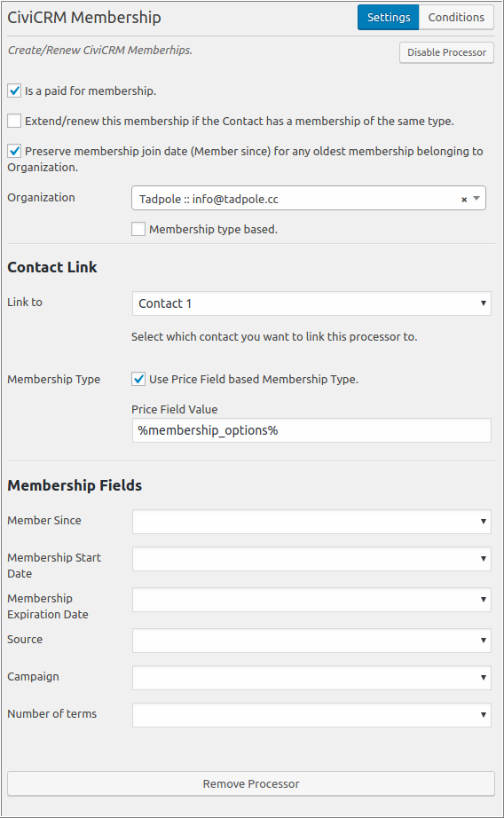
Task: Expand the Membership Expiration Date dropdown
Action: click(311, 600)
